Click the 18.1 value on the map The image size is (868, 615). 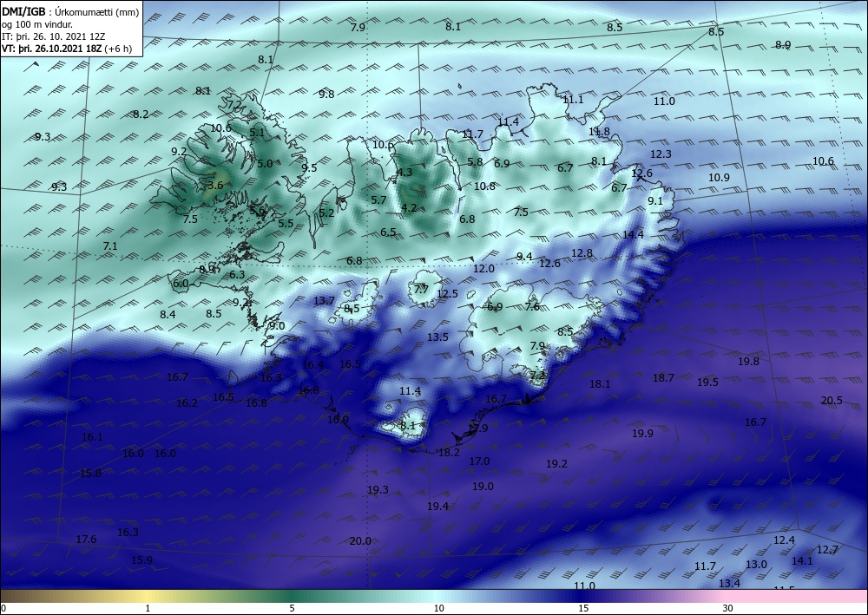tap(600, 383)
